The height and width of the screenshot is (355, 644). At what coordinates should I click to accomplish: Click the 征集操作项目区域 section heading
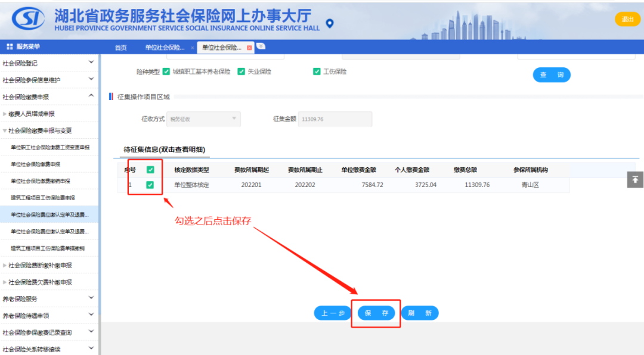tap(143, 97)
